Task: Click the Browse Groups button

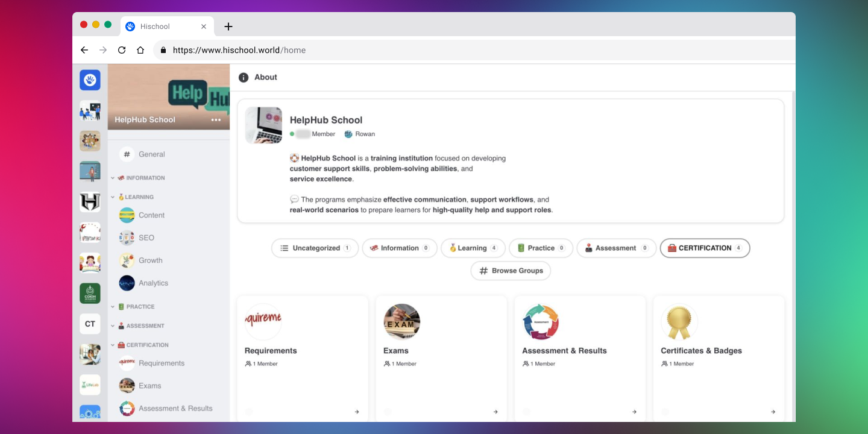Action: point(511,271)
